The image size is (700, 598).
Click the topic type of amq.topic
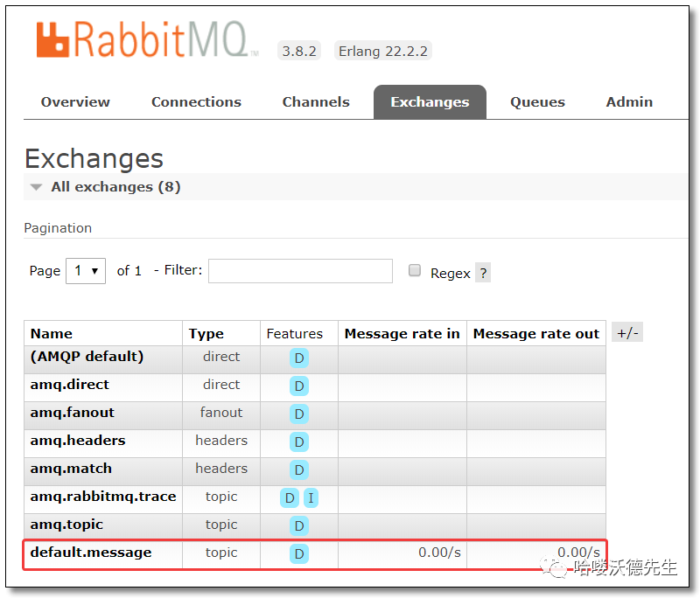(221, 525)
